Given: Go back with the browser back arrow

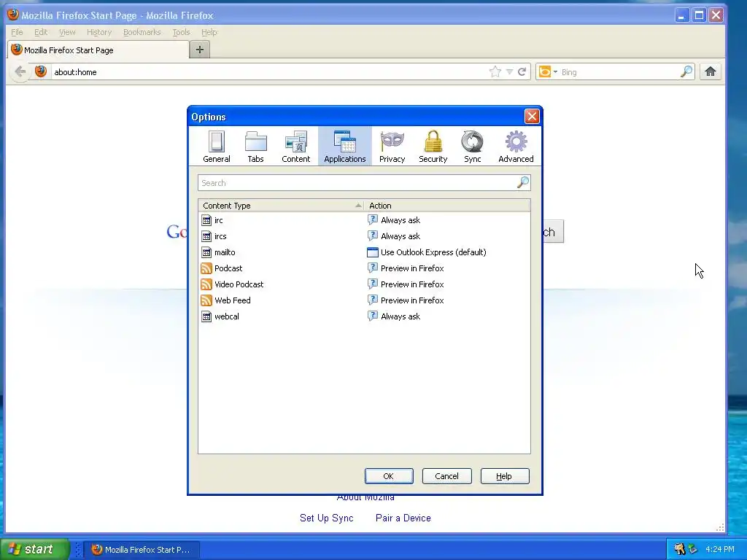Looking at the screenshot, I should click(x=20, y=72).
